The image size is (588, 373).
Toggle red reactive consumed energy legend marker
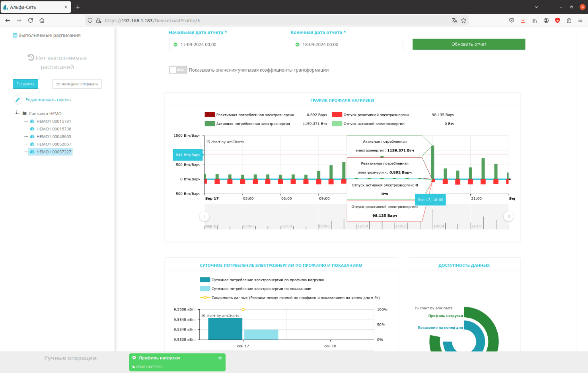point(210,115)
